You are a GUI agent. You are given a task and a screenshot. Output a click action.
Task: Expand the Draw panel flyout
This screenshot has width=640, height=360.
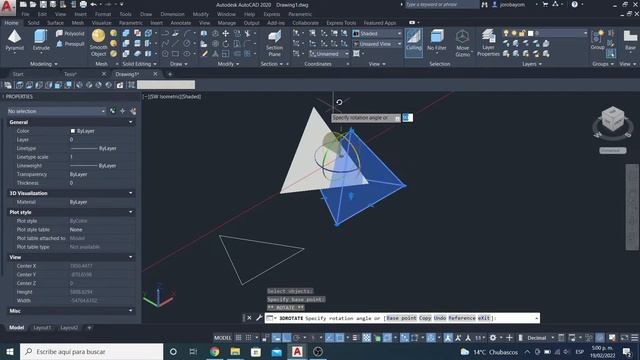[178, 64]
